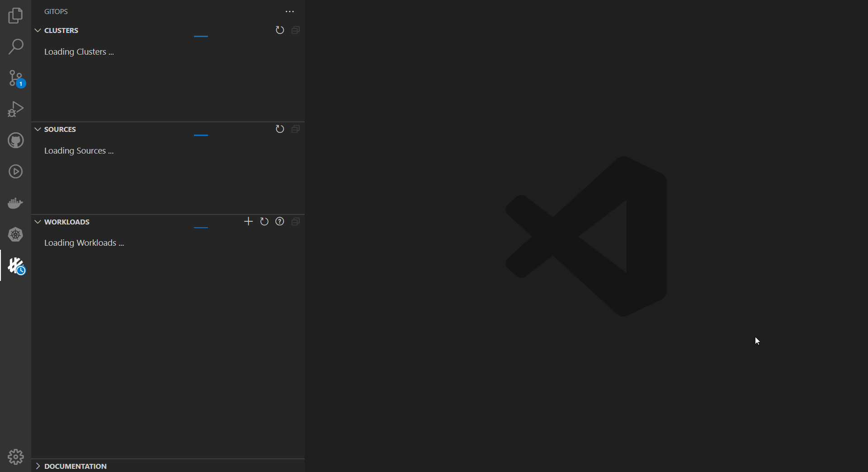868x472 pixels.
Task: Collapse the Sources section chevron
Action: (x=38, y=129)
